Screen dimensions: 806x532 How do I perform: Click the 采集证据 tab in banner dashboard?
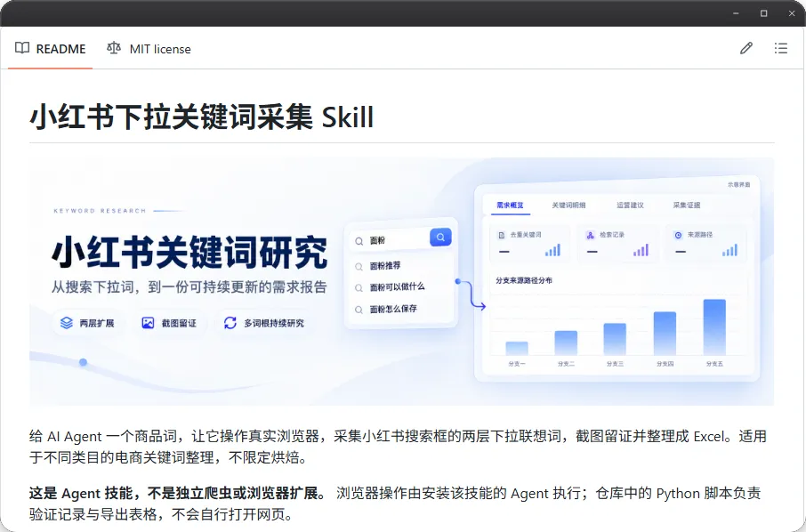pyautogui.click(x=687, y=206)
